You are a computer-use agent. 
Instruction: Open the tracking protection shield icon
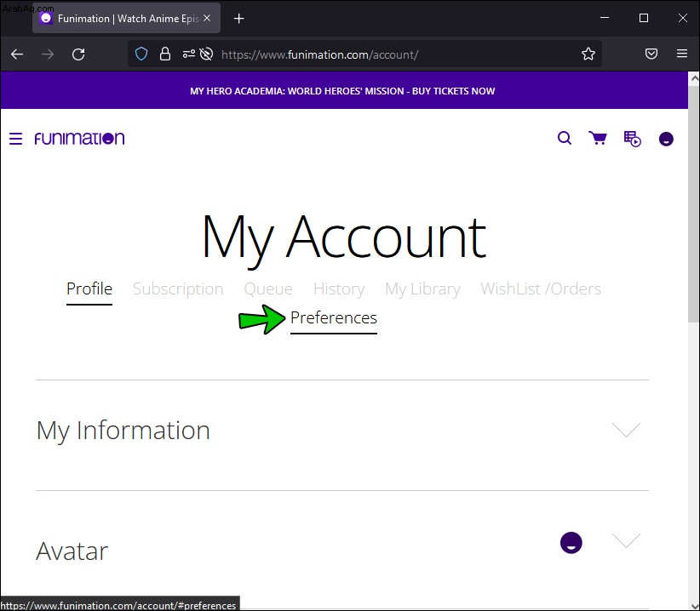[141, 54]
